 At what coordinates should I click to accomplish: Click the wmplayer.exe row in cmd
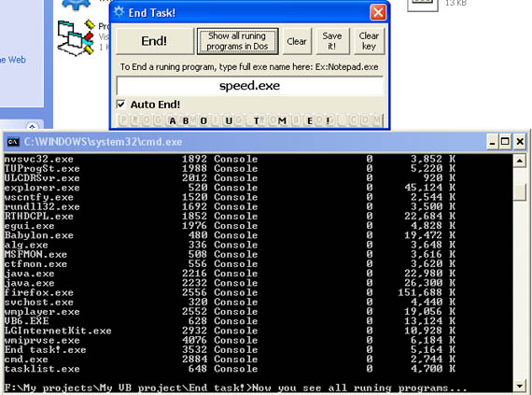click(x=230, y=312)
